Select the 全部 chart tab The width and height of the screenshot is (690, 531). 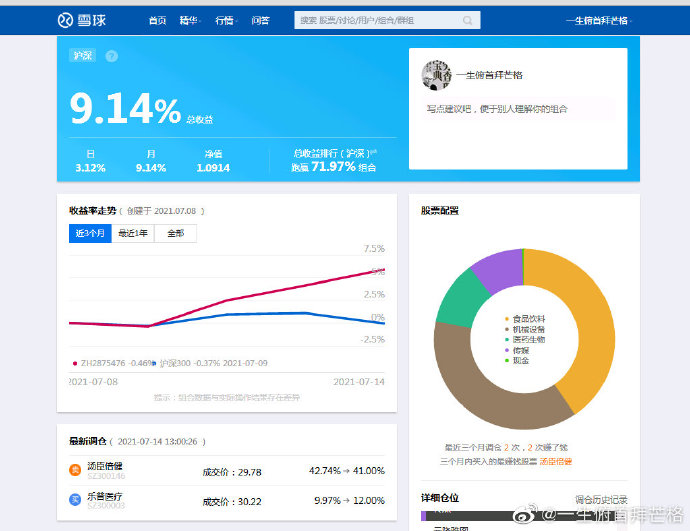click(176, 233)
